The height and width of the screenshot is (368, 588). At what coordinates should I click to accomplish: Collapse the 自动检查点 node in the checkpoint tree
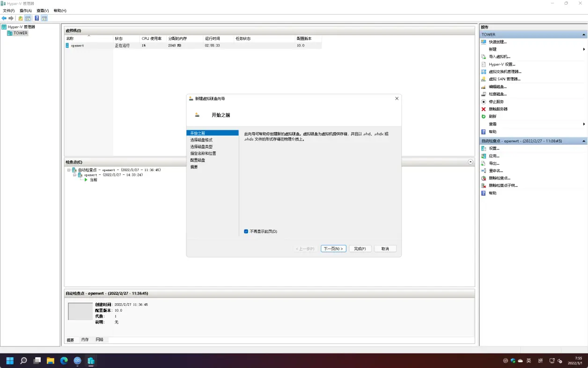coord(69,170)
